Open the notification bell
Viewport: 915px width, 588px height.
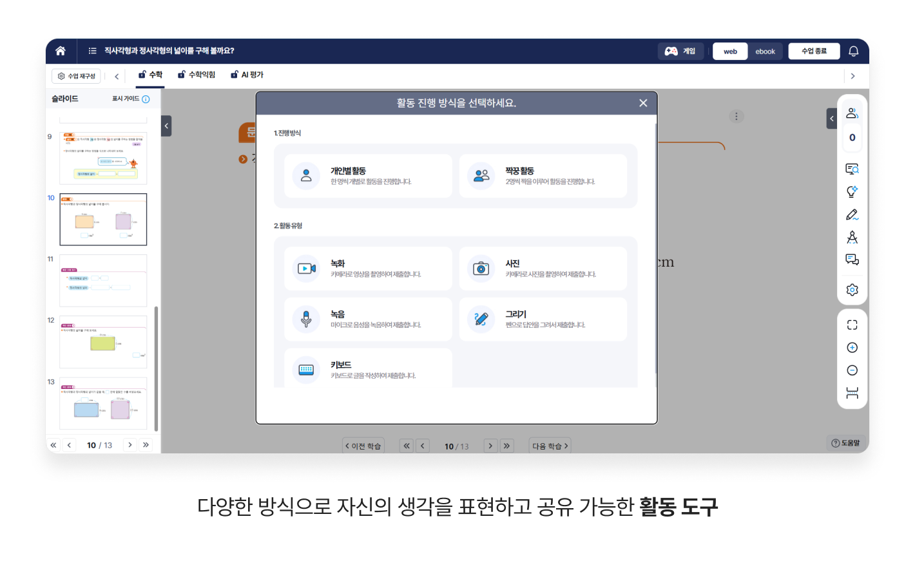pos(853,52)
